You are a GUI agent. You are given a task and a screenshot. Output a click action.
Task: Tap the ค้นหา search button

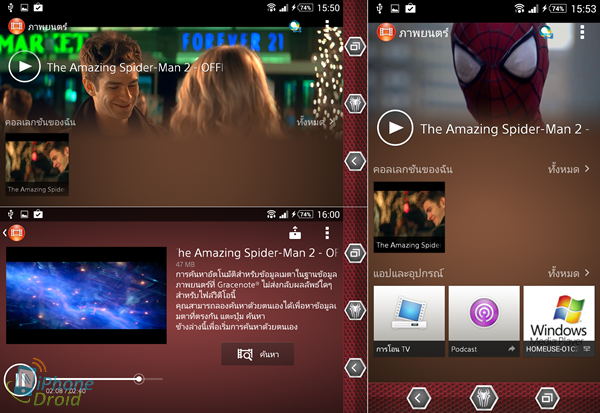tap(258, 354)
